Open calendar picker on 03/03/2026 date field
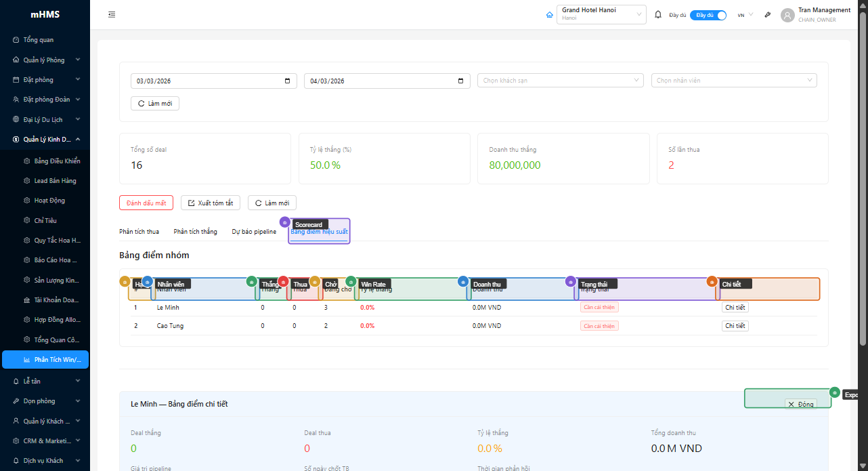Image resolution: width=868 pixels, height=471 pixels. point(287,81)
